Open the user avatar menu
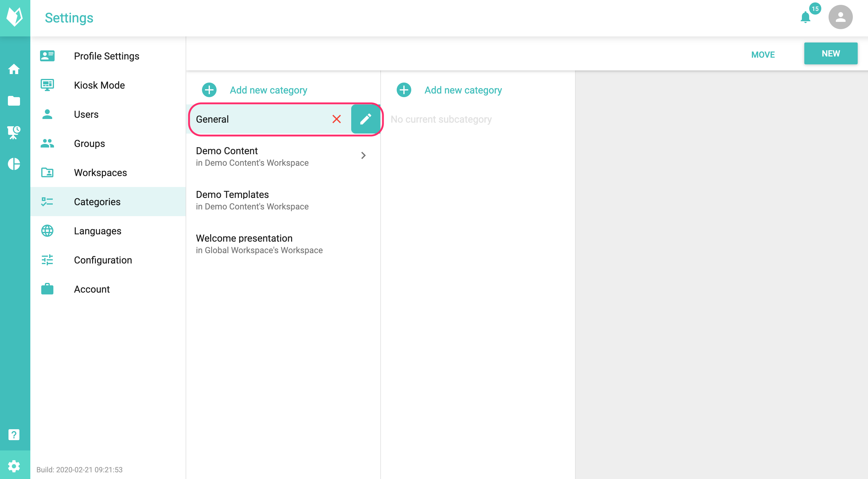The width and height of the screenshot is (868, 479). click(840, 17)
